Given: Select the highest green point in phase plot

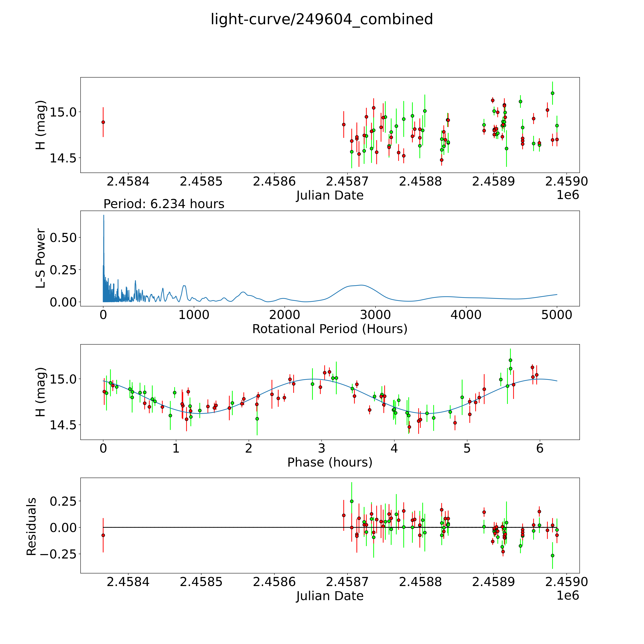Looking at the screenshot, I should pyautogui.click(x=510, y=360).
